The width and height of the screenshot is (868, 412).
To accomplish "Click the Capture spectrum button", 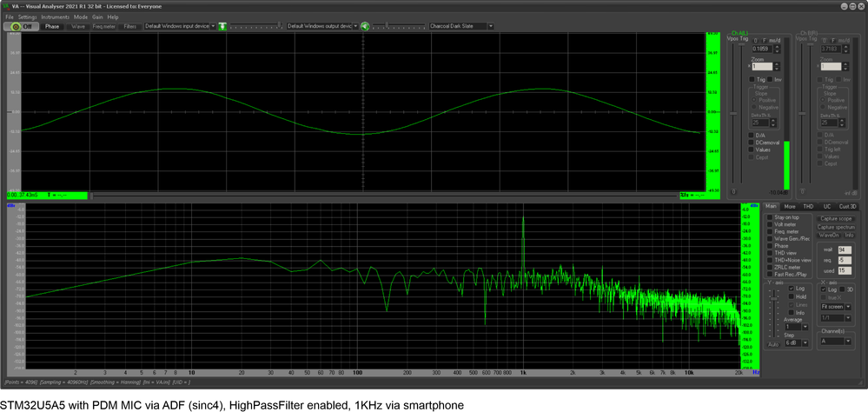I will 836,227.
